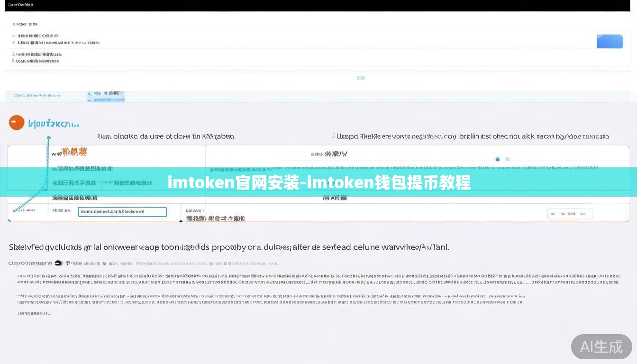Click the orange circular logo icon
Image resolution: width=637 pixels, height=364 pixels.
coord(17,123)
